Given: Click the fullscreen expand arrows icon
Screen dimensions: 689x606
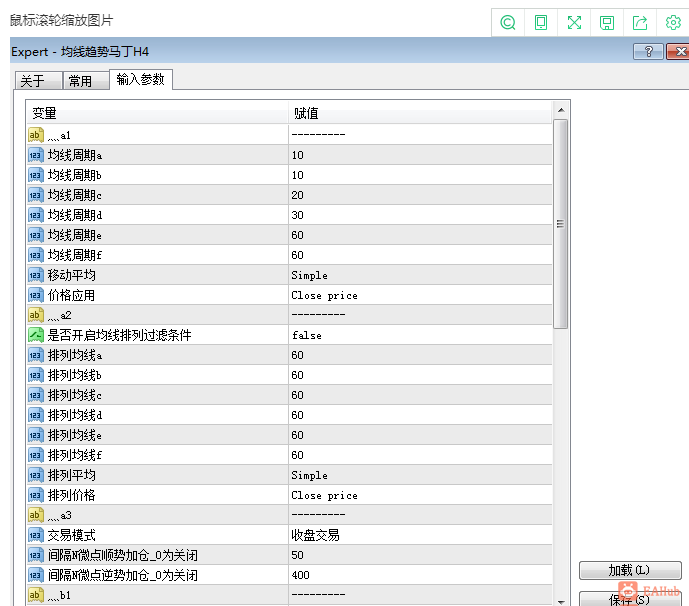Looking at the screenshot, I should [x=574, y=22].
